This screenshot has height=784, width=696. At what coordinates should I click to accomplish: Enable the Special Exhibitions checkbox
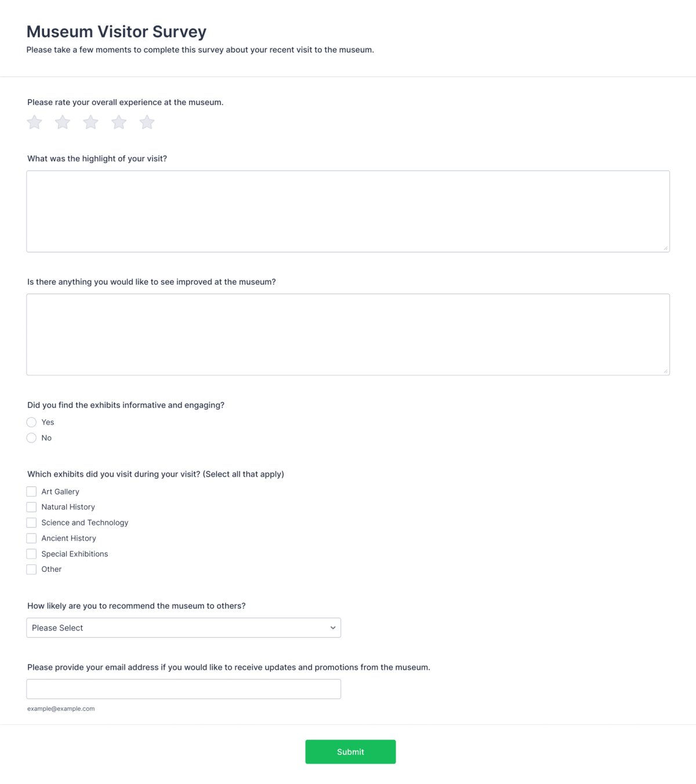pos(31,554)
